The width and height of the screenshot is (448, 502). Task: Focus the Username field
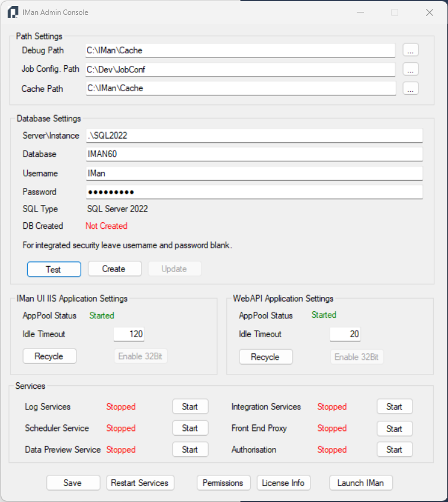pyautogui.click(x=254, y=174)
